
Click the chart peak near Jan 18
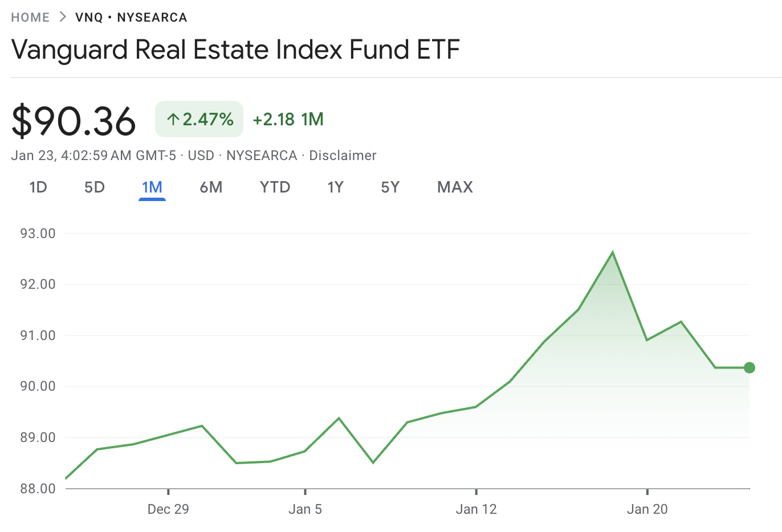613,251
